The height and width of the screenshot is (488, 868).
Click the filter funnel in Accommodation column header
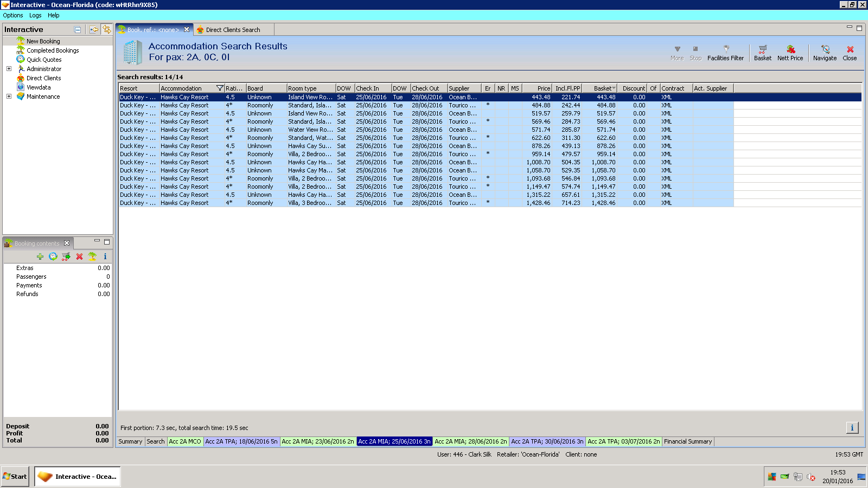pos(220,88)
